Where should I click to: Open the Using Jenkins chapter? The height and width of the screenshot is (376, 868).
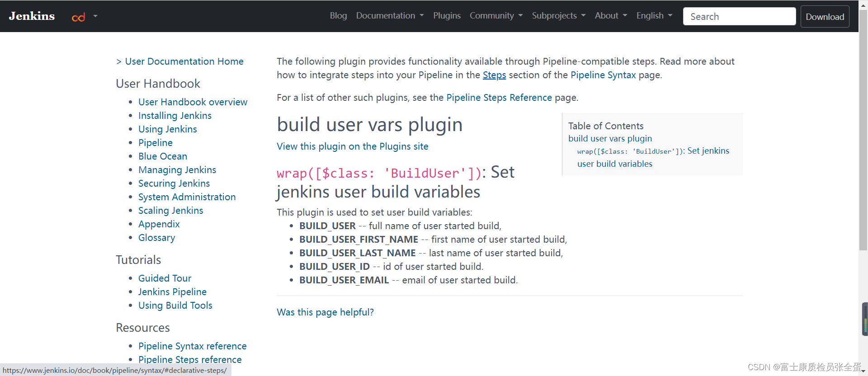[168, 129]
